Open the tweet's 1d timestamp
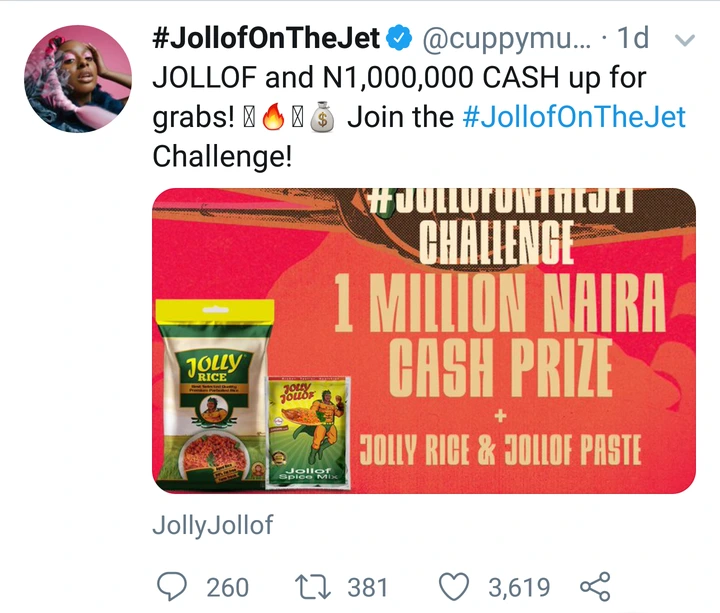Image resolution: width=720 pixels, height=613 pixels. click(x=632, y=39)
